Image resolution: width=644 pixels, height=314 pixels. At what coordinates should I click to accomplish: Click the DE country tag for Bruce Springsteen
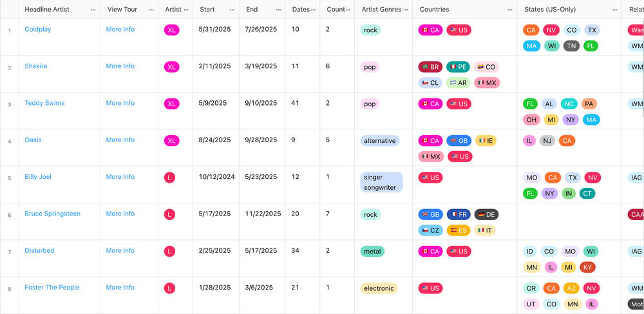click(486, 215)
